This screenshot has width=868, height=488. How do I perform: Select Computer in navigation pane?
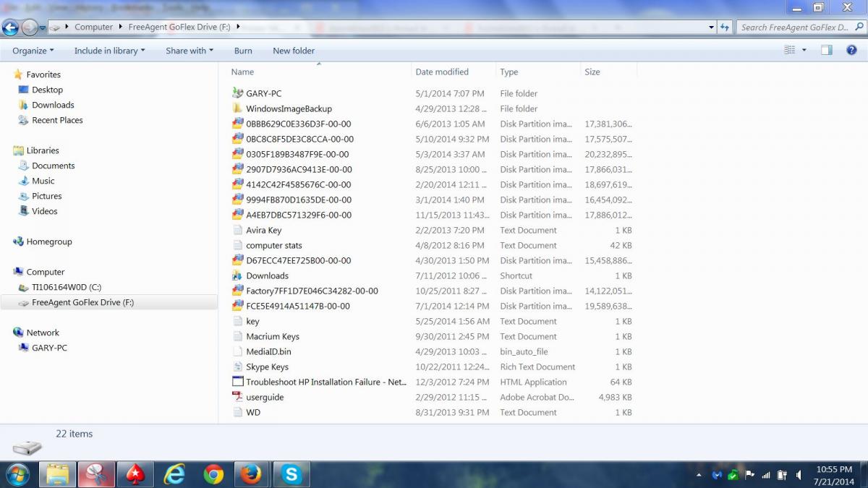tap(46, 272)
